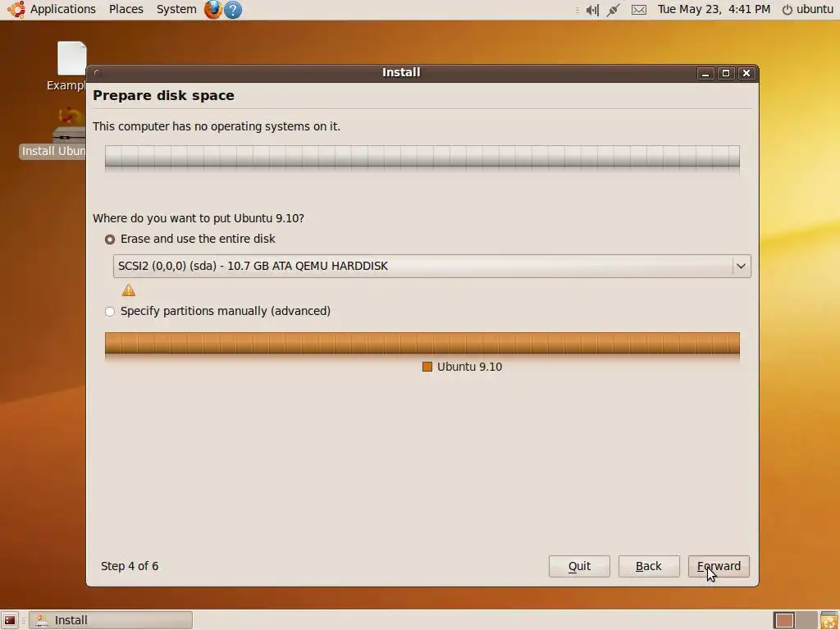Click the Ubuntu logo in top panel
The height and width of the screenshot is (630, 840).
tap(16, 9)
